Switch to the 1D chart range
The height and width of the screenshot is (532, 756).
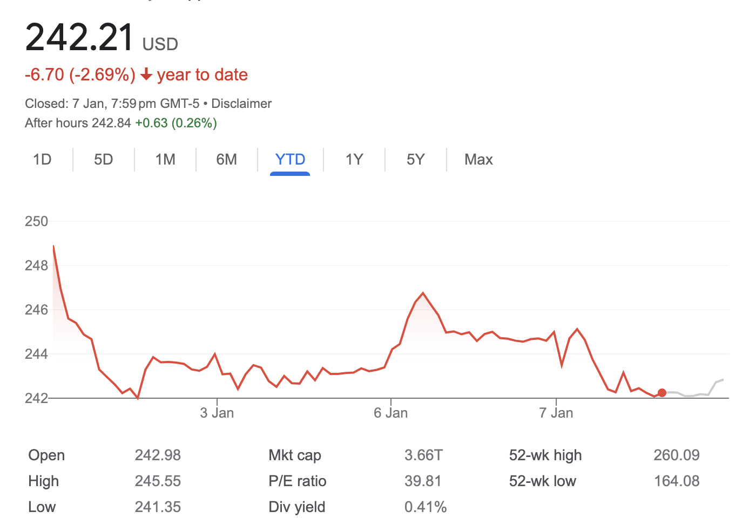[x=42, y=160]
